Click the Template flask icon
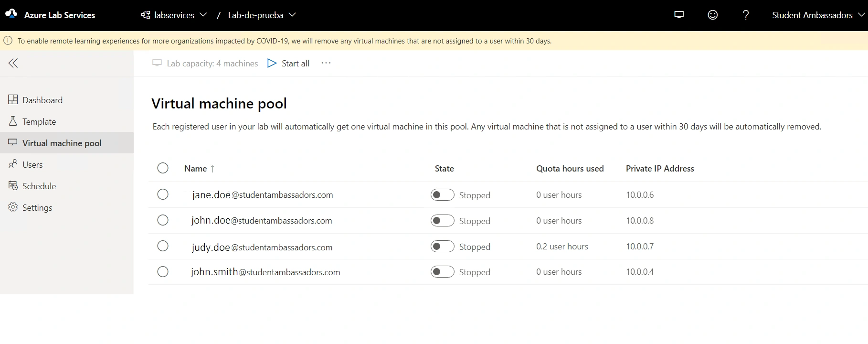Image resolution: width=868 pixels, height=344 pixels. tap(13, 121)
